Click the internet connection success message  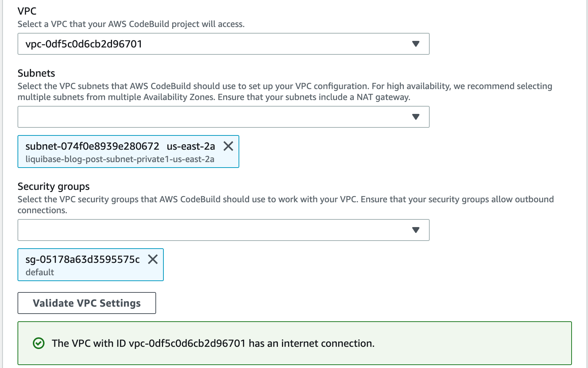[213, 343]
